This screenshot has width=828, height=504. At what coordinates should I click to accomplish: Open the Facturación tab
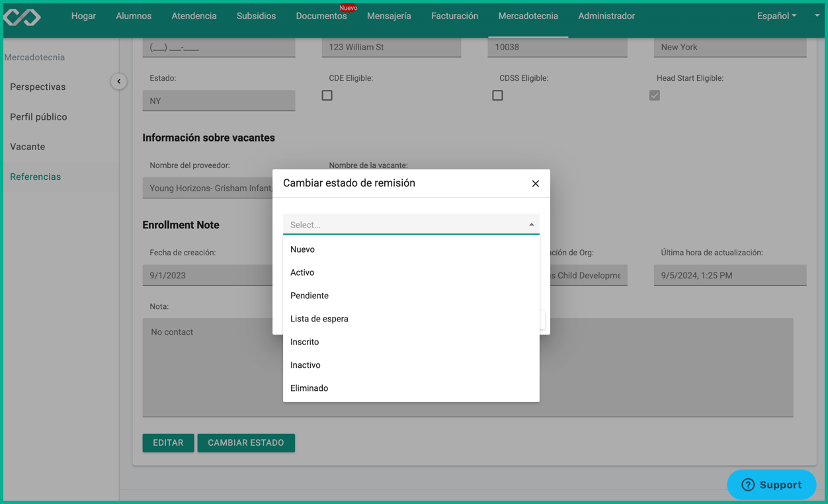click(x=454, y=16)
